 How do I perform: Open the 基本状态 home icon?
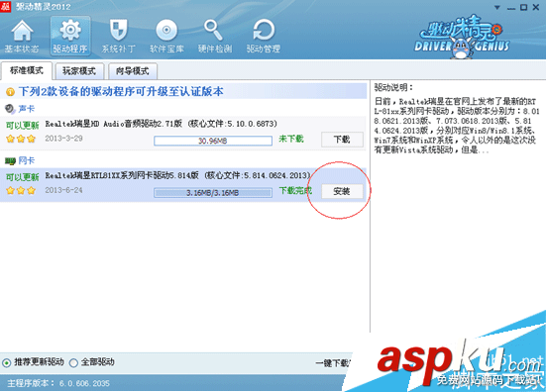click(x=22, y=36)
